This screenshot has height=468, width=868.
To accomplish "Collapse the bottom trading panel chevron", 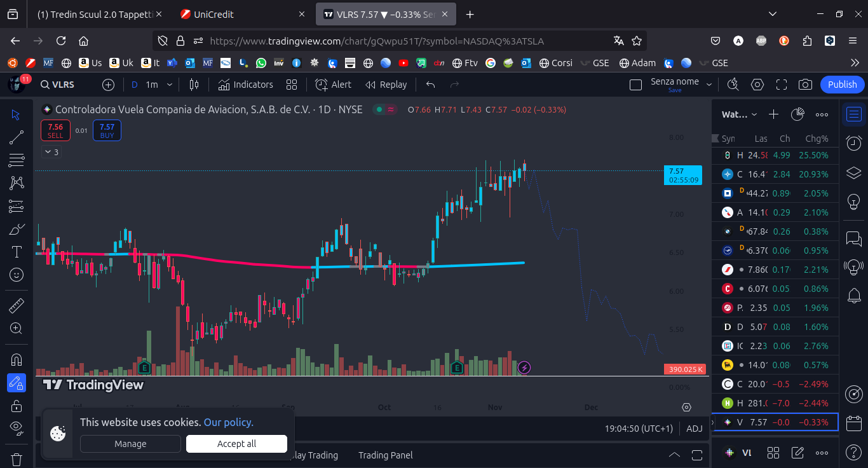I will [x=674, y=455].
